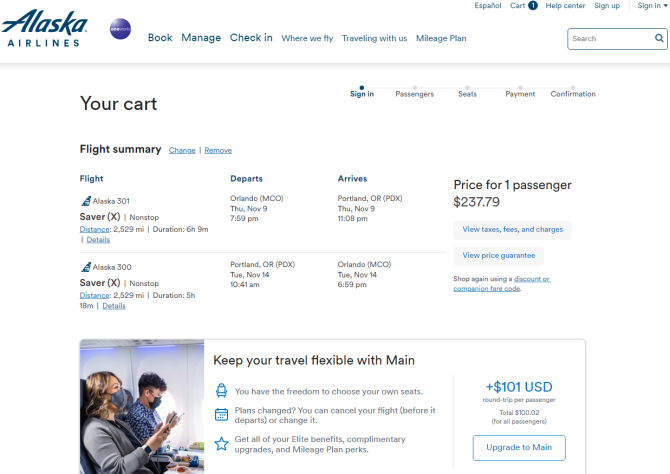This screenshot has width=670, height=474.
Task: Open the cart item count badge
Action: coord(533,6)
